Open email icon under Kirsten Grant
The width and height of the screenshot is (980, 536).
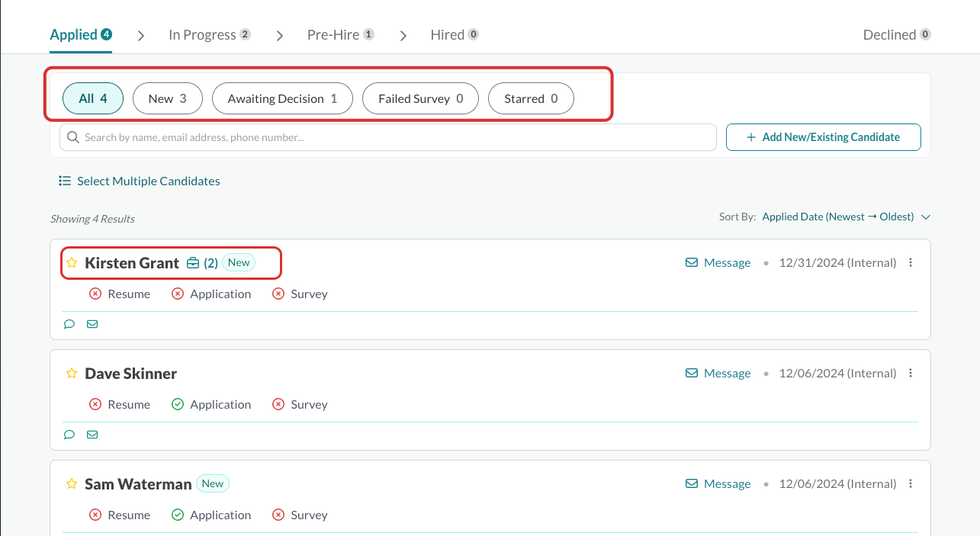[x=92, y=324]
